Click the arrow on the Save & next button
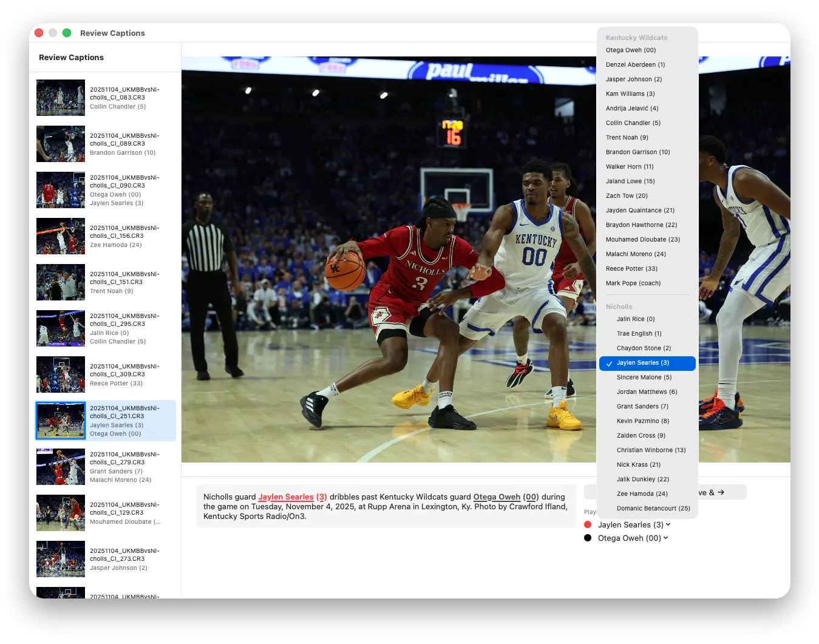Screen dimensions: 819x644 coord(721,492)
